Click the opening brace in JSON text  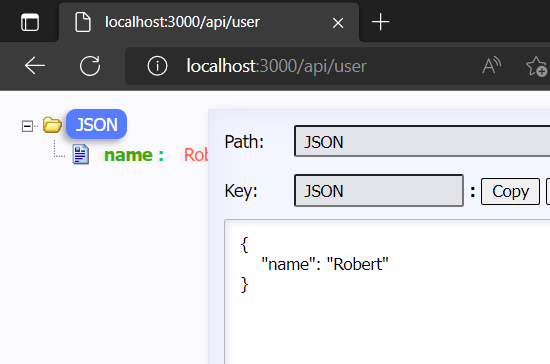pos(244,244)
